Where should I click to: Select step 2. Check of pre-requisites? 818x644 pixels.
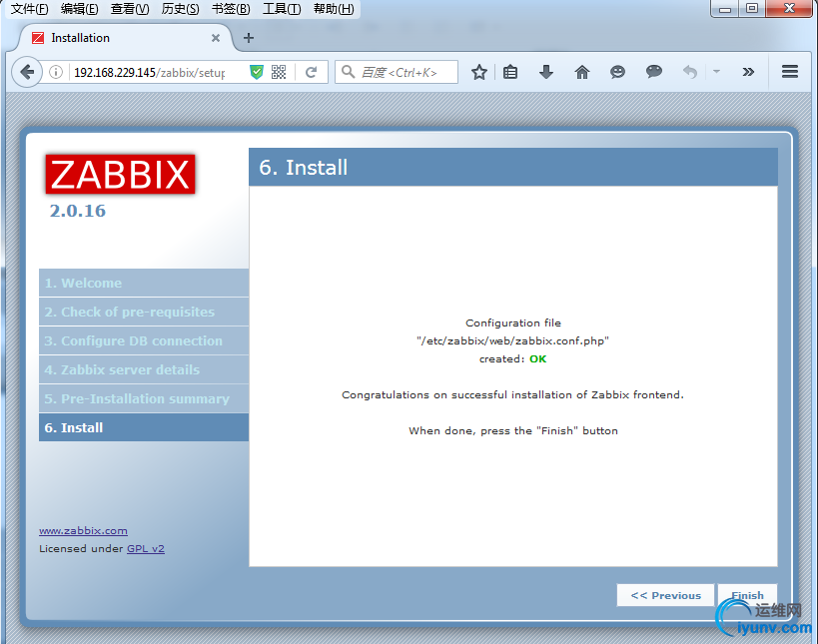(x=144, y=312)
